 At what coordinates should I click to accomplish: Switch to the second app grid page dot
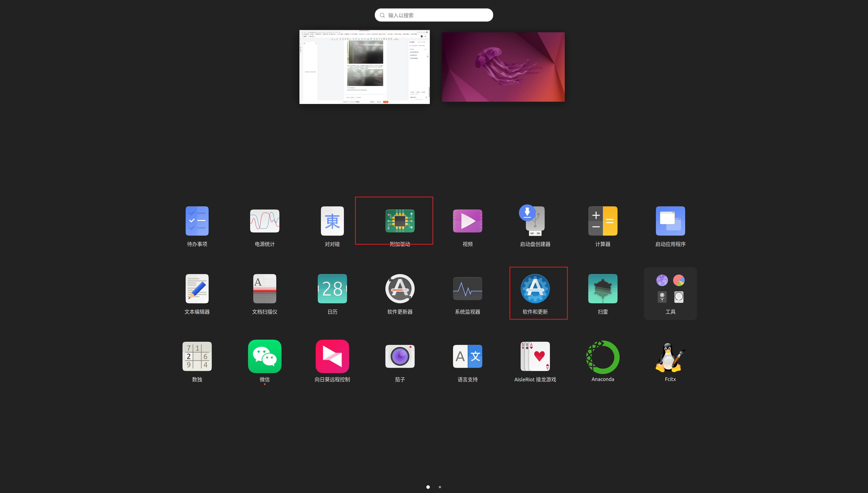point(440,487)
